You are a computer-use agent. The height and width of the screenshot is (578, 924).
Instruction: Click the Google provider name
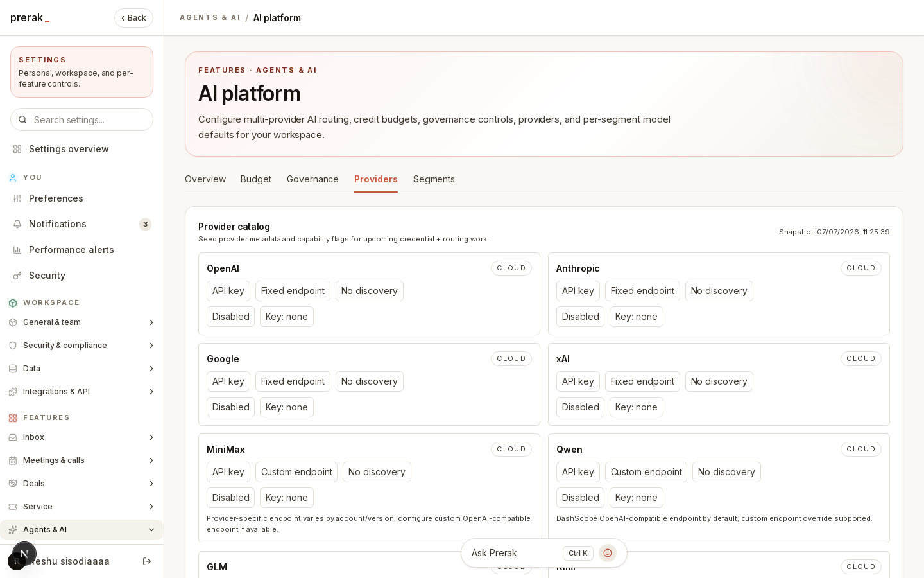pos(223,359)
